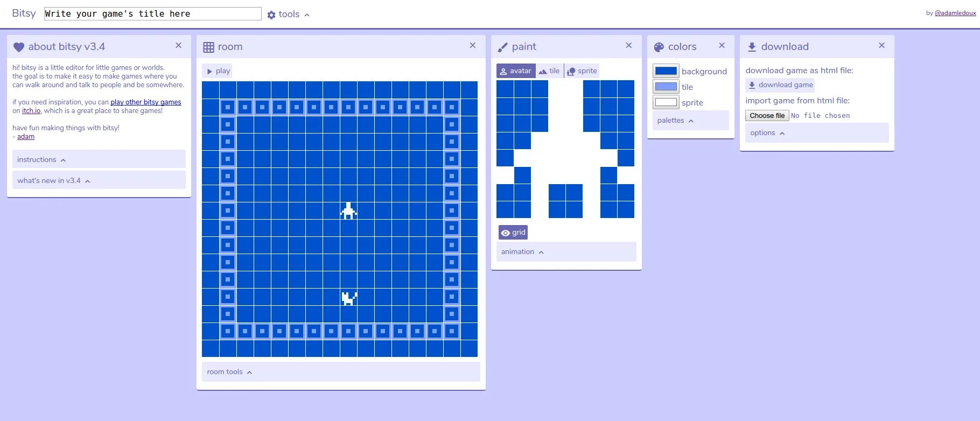Click the top-left wall tile in room
The height and width of the screenshot is (421, 980).
pos(228,107)
